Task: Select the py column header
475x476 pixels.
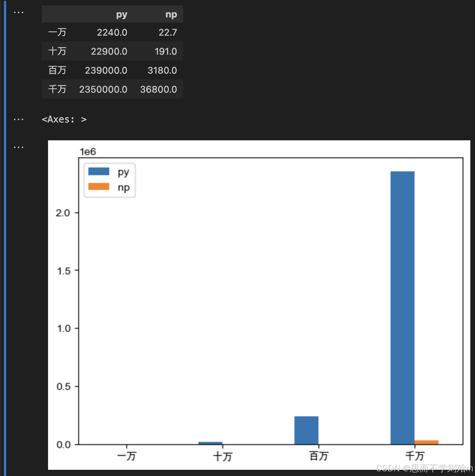Action: coord(122,15)
